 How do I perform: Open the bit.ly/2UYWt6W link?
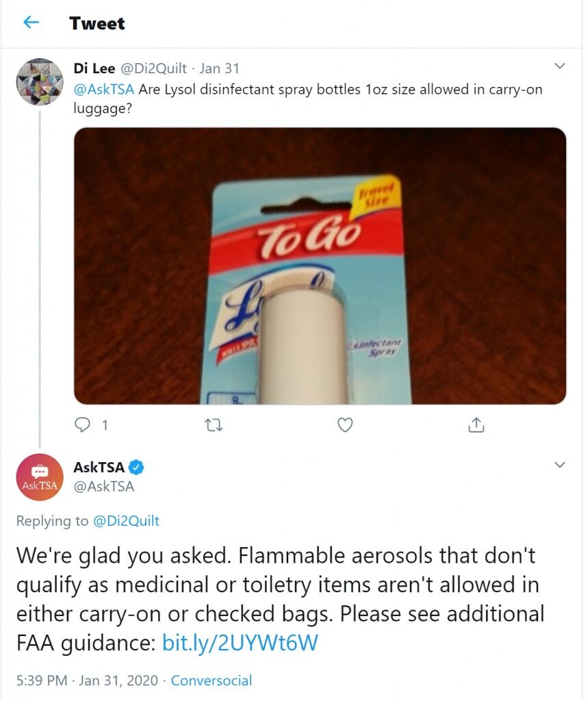pos(240,643)
